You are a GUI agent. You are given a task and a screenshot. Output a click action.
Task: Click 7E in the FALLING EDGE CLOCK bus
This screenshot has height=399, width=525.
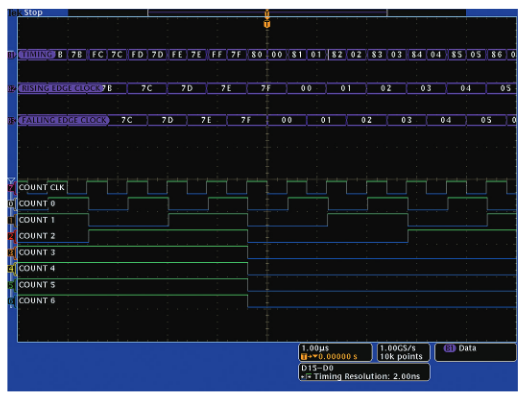[x=206, y=120]
